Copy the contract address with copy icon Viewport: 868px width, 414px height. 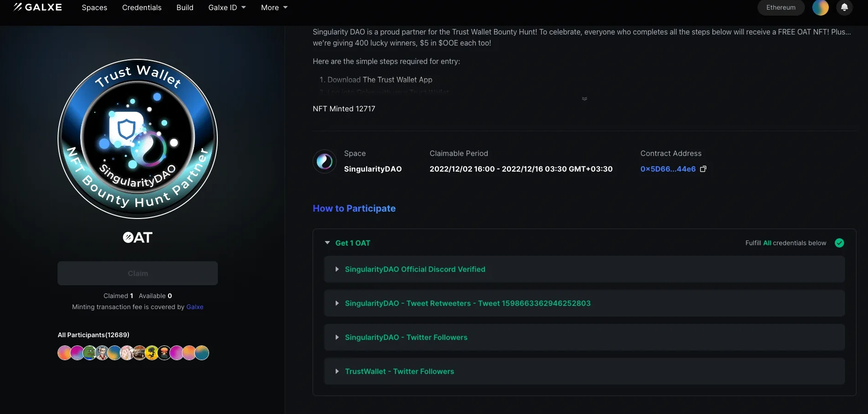pos(703,169)
